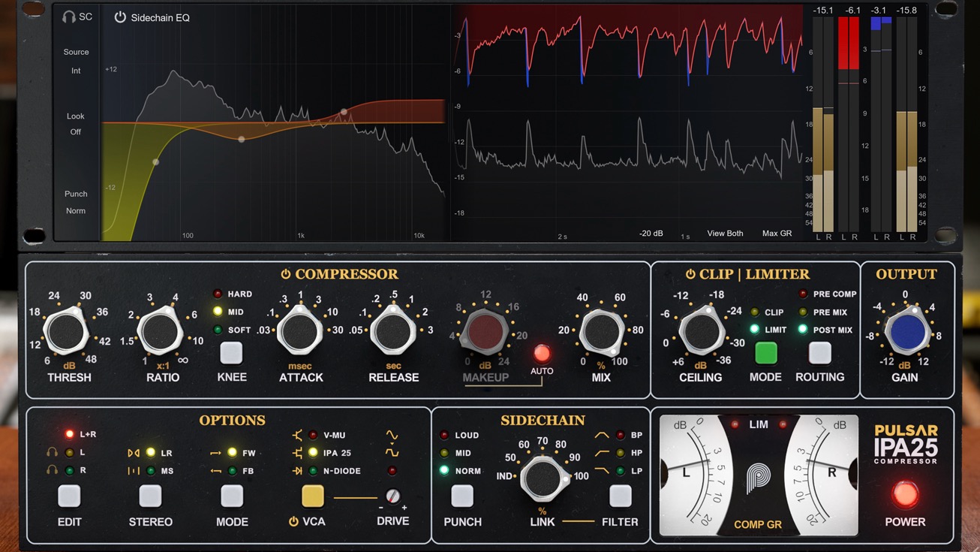
Task: Select the LOUD sidechain punch LED
Action: pyautogui.click(x=444, y=435)
